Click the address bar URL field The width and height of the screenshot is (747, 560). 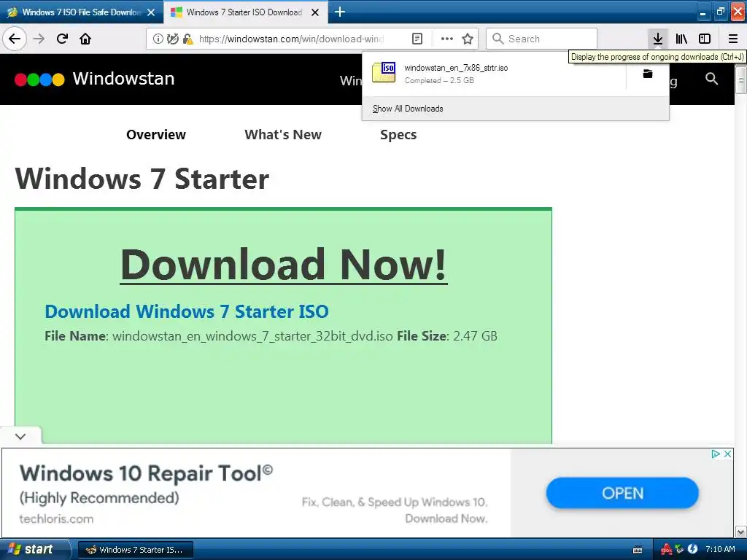[x=290, y=39]
